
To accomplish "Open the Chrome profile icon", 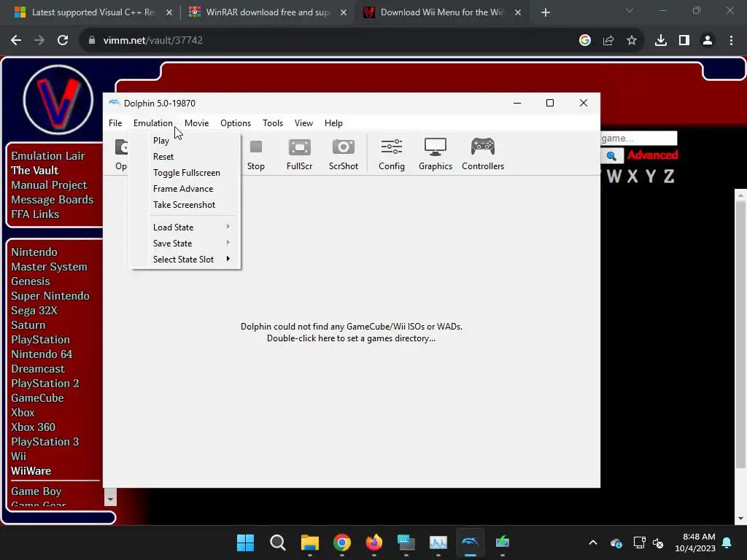I will point(708,41).
